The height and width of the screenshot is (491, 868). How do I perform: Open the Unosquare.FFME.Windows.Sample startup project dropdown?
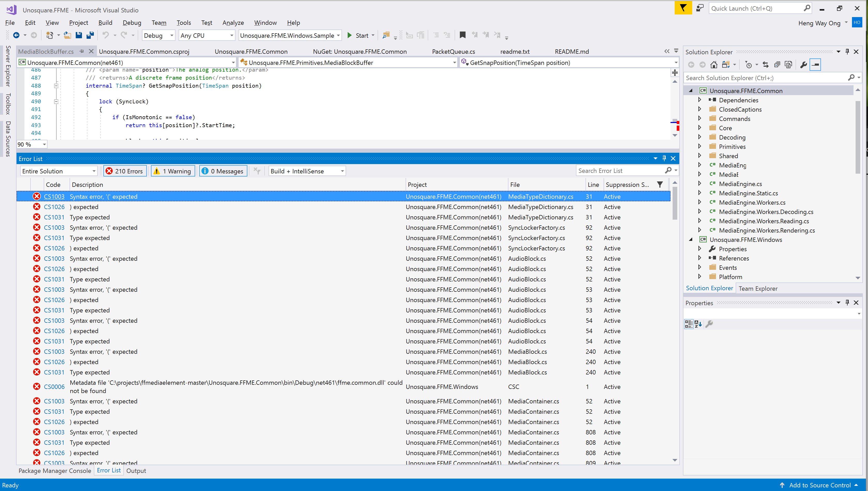pyautogui.click(x=290, y=35)
